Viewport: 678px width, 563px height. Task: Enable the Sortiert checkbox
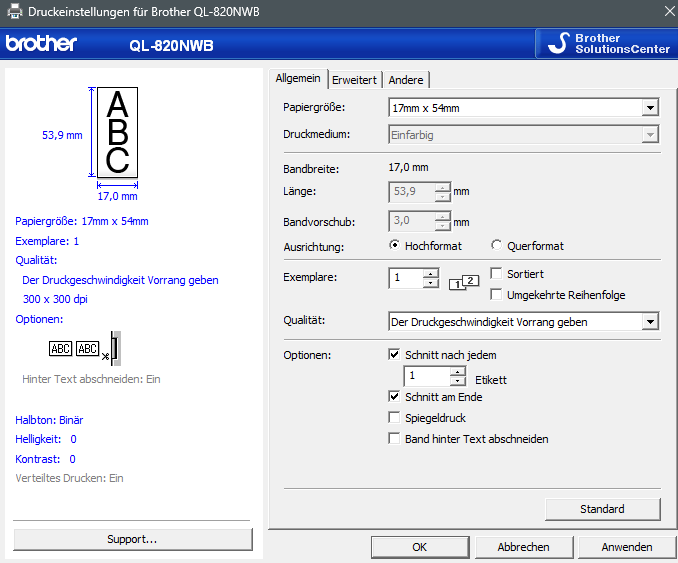pos(497,274)
